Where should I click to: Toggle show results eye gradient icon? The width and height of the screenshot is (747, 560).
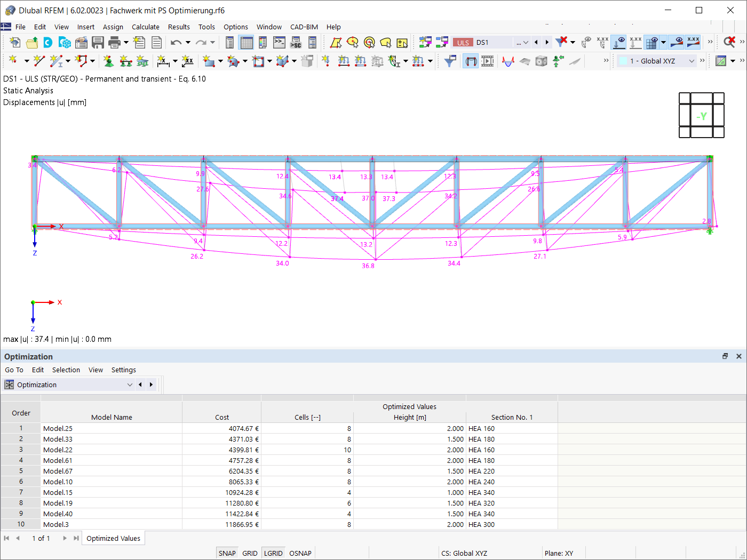(677, 42)
